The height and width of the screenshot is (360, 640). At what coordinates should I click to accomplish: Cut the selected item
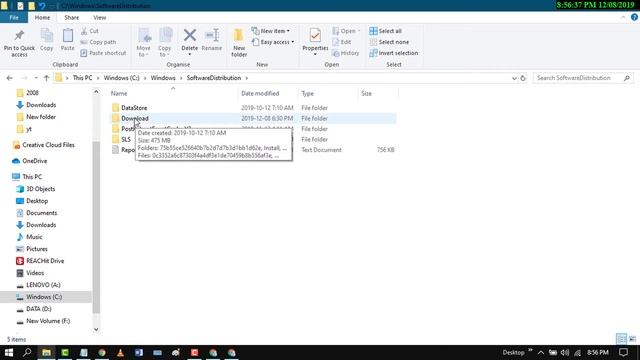click(90, 31)
